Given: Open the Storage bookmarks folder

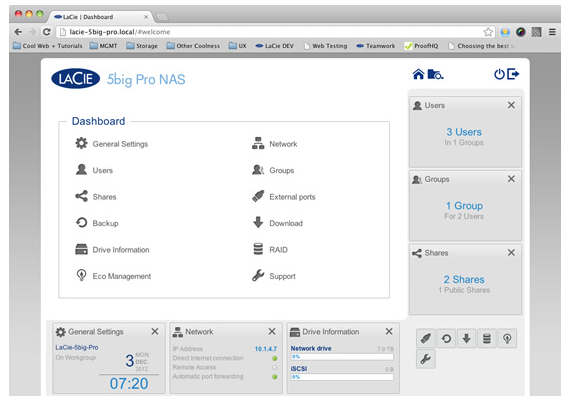Looking at the screenshot, I should coord(142,46).
